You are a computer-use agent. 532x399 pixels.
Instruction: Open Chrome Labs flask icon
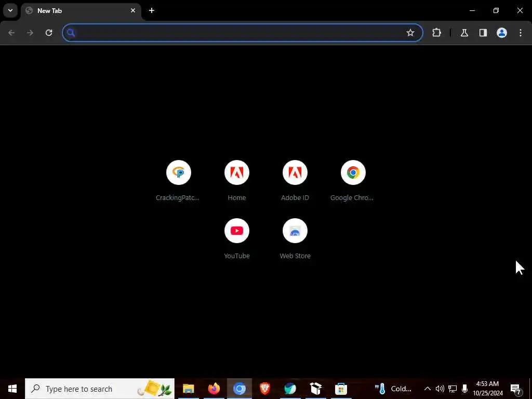coord(464,33)
